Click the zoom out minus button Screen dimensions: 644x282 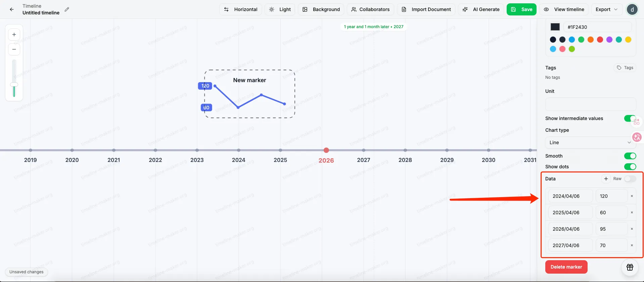click(14, 49)
